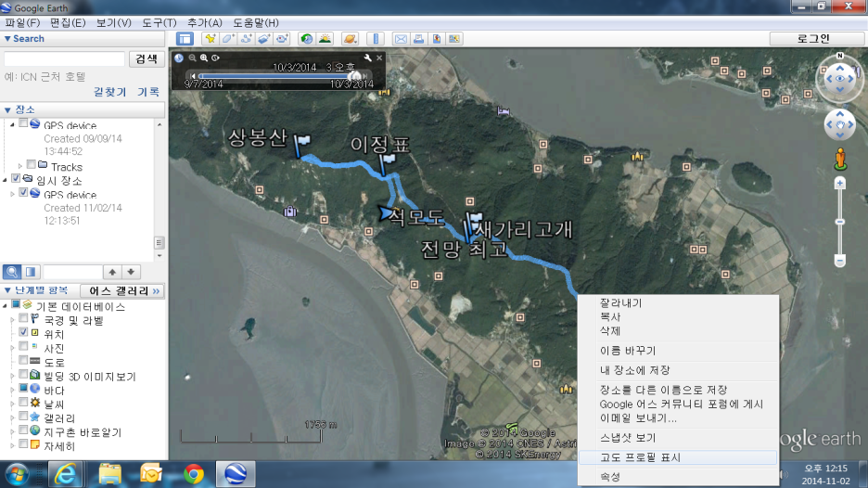Choose 고도 프로필 표시 from context menu
The image size is (868, 488).
point(678,457)
